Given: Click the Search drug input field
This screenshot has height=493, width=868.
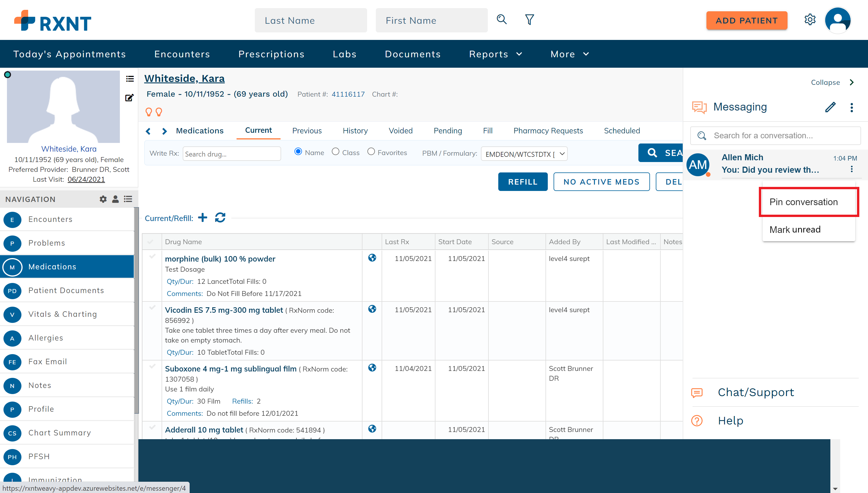Looking at the screenshot, I should [x=232, y=154].
